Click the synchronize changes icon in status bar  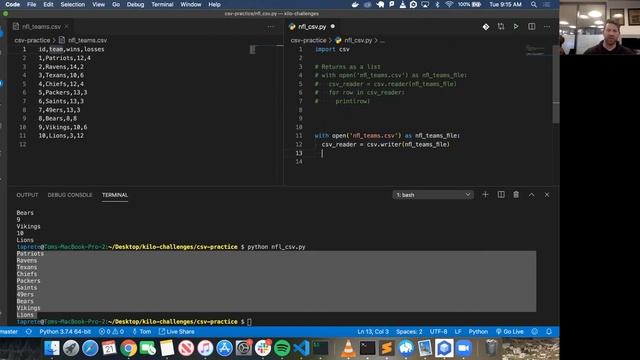29,331
